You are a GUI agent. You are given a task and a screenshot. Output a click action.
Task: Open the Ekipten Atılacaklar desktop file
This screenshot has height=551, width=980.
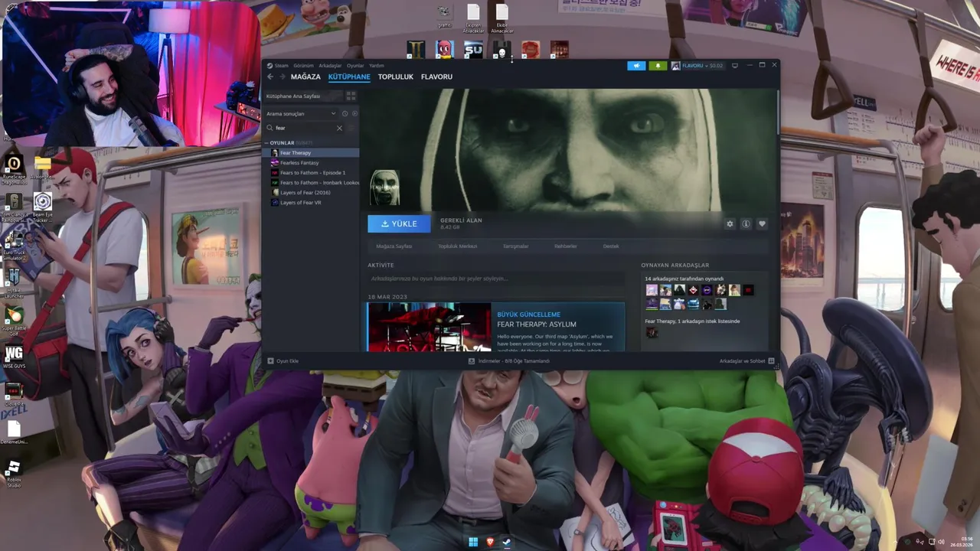[473, 18]
